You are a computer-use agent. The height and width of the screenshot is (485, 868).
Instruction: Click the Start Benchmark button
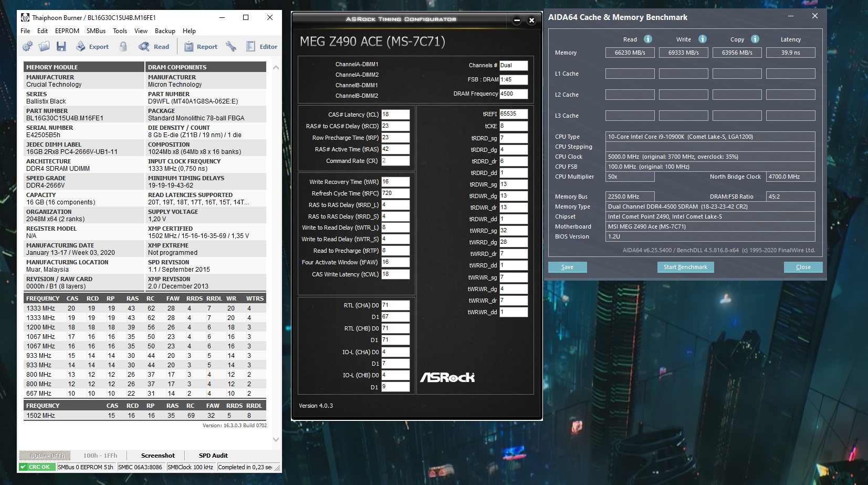click(685, 267)
